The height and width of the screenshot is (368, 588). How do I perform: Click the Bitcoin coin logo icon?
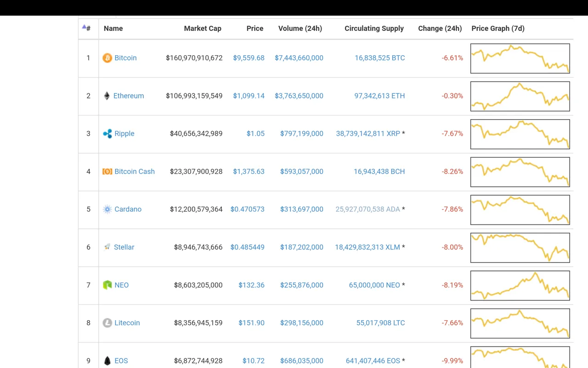coord(107,58)
